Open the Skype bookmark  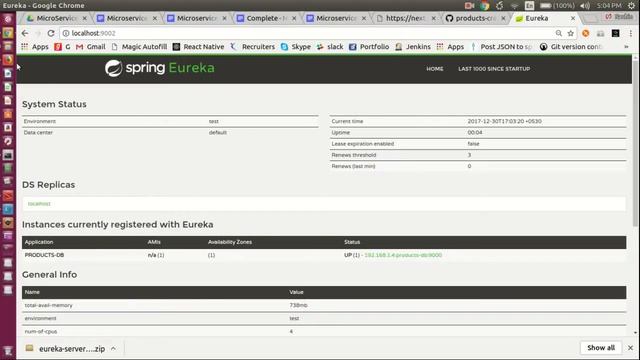(x=296, y=47)
